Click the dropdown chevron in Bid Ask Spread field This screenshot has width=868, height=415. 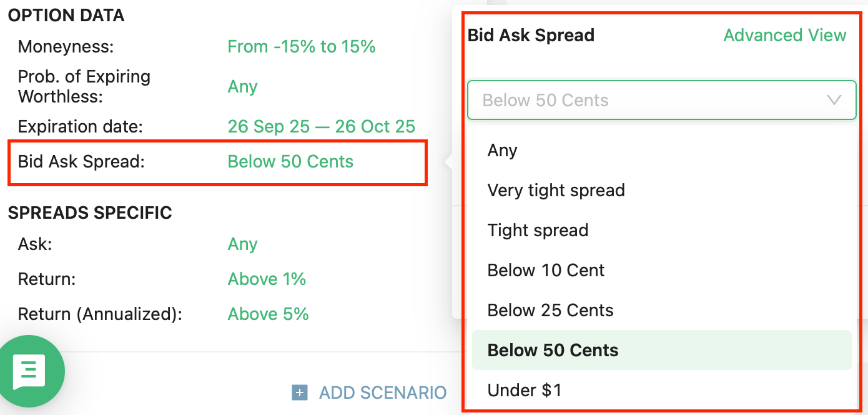click(x=834, y=100)
